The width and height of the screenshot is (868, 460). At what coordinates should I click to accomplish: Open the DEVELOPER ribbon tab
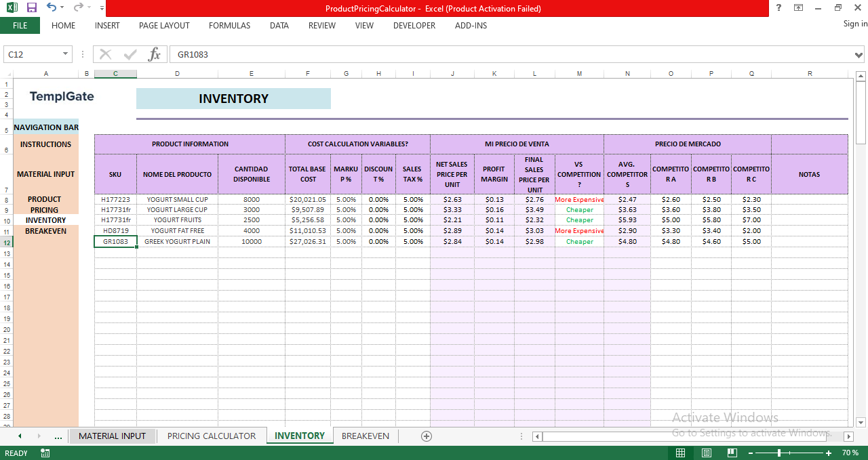coord(414,26)
